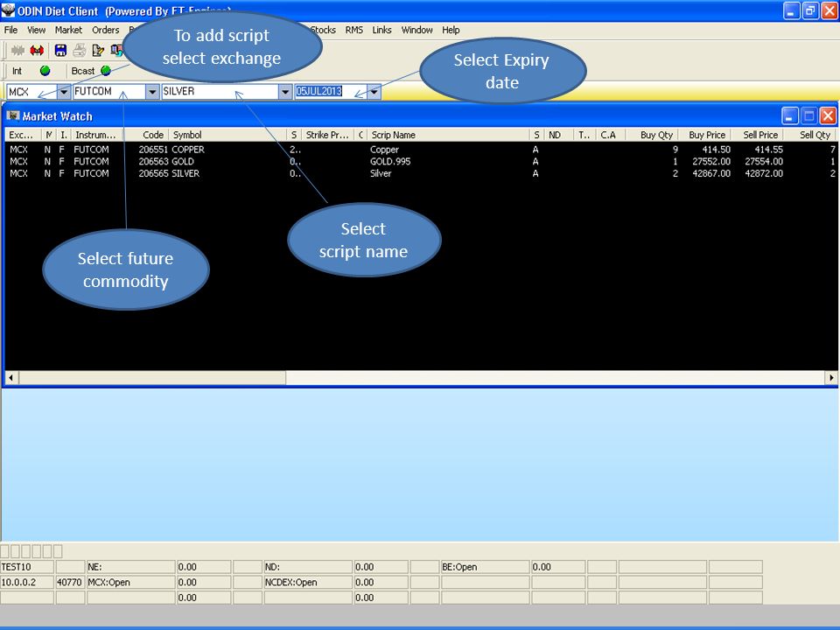This screenshot has width=840, height=630.
Task: Click the right arrow of horizontal scrollbar
Action: (x=830, y=378)
